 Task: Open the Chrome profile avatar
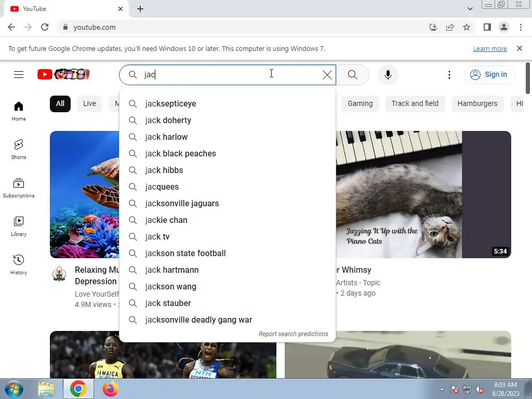point(504,27)
